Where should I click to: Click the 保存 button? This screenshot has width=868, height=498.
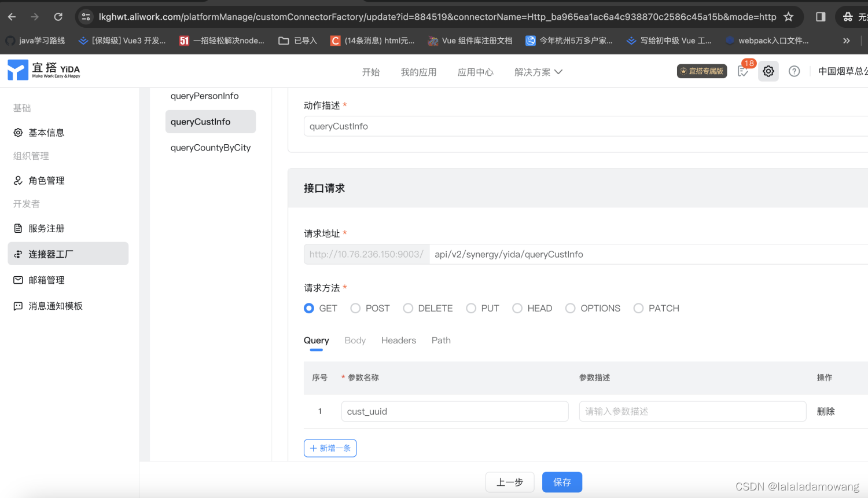[562, 482]
